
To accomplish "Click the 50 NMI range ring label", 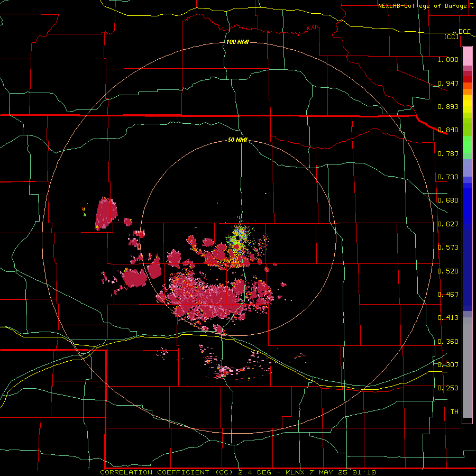I will [x=237, y=140].
